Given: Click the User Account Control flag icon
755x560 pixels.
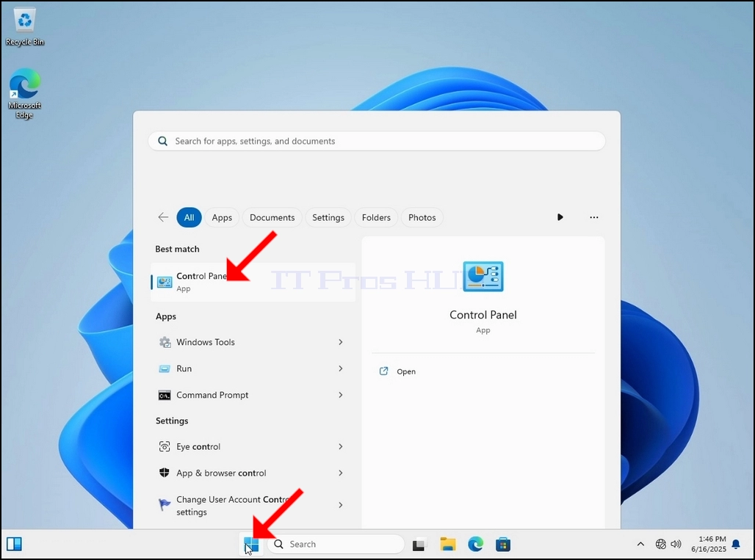Looking at the screenshot, I should click(165, 504).
